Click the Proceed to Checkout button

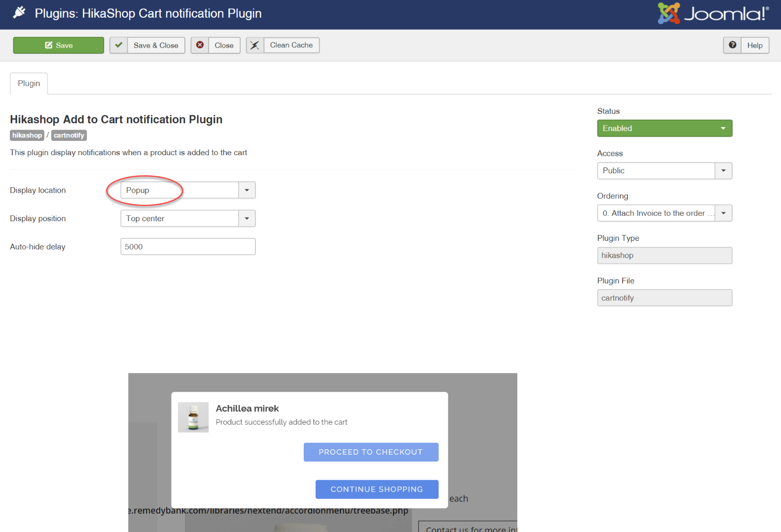coord(371,452)
